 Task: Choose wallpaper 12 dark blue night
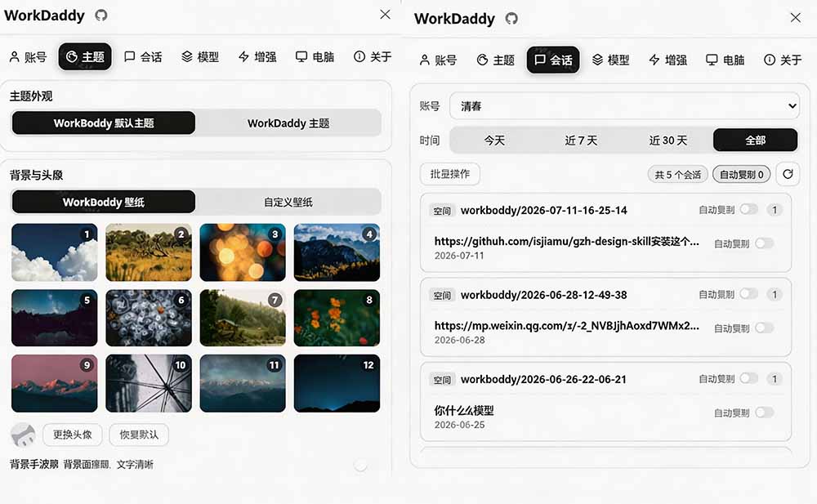click(337, 384)
